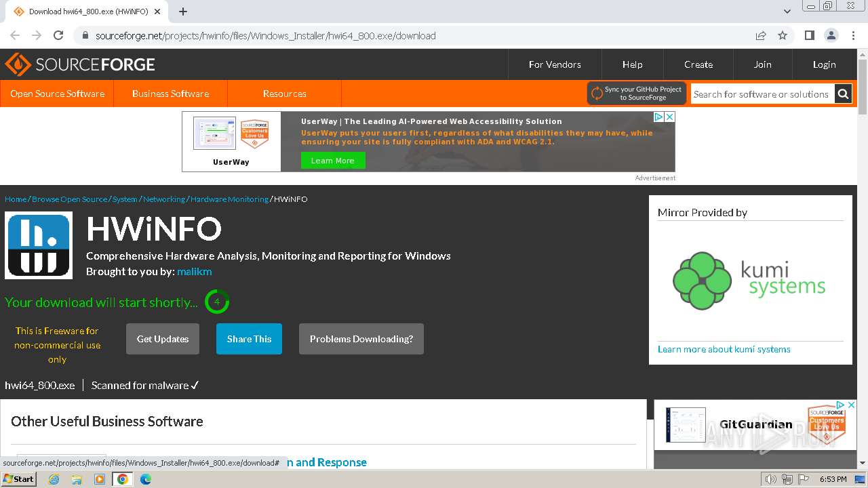
Task: Click the browser forward arrow
Action: [x=37, y=35]
